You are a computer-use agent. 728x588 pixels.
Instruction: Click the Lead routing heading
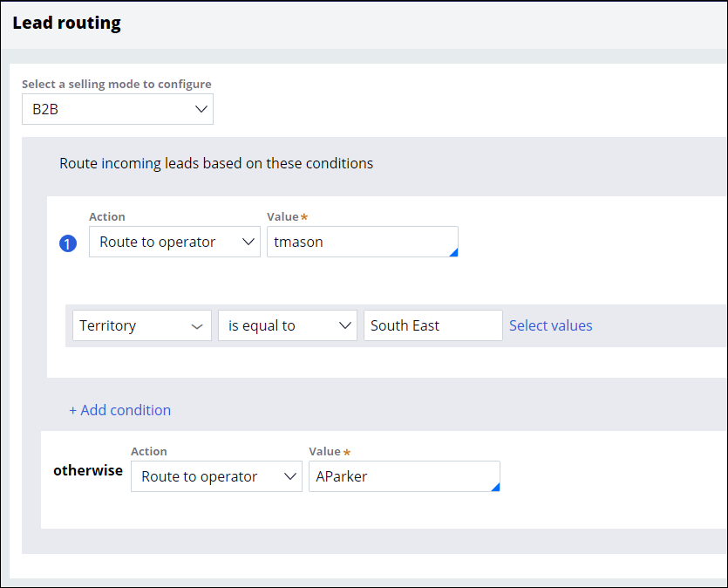(66, 24)
